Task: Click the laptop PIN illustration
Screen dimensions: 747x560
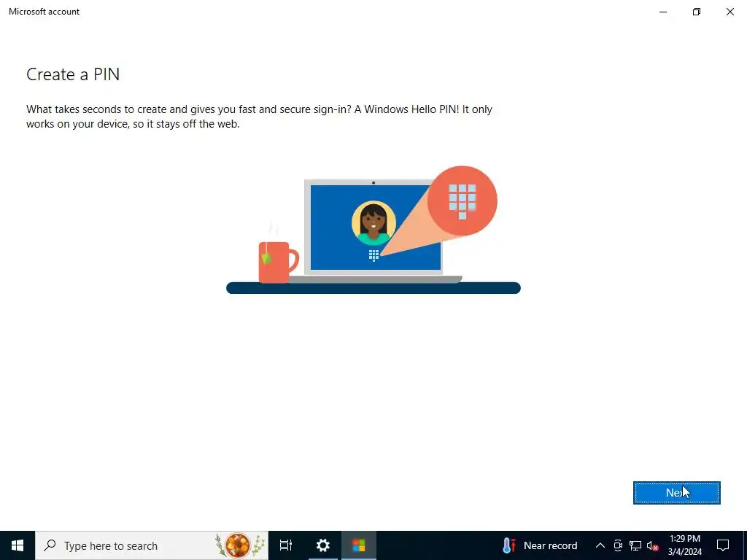Action: click(x=373, y=230)
